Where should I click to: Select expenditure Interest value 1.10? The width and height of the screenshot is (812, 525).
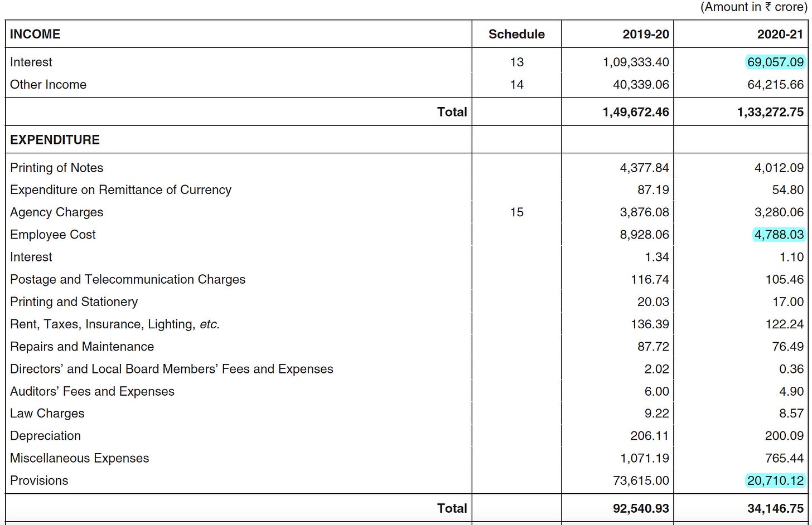792,257
